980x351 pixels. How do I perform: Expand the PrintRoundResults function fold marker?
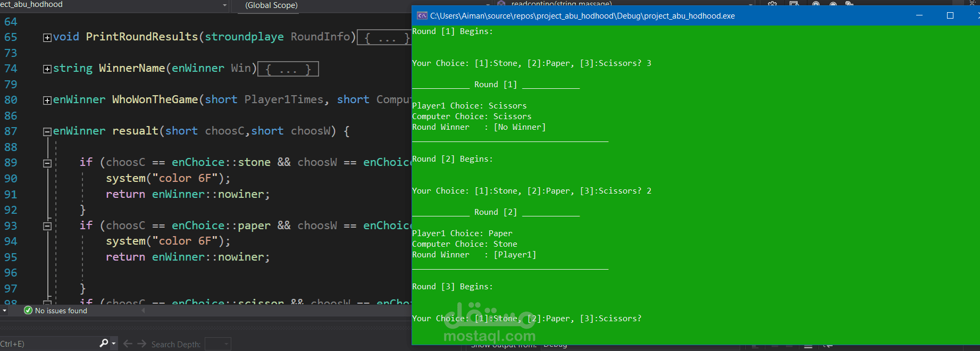coord(47,38)
